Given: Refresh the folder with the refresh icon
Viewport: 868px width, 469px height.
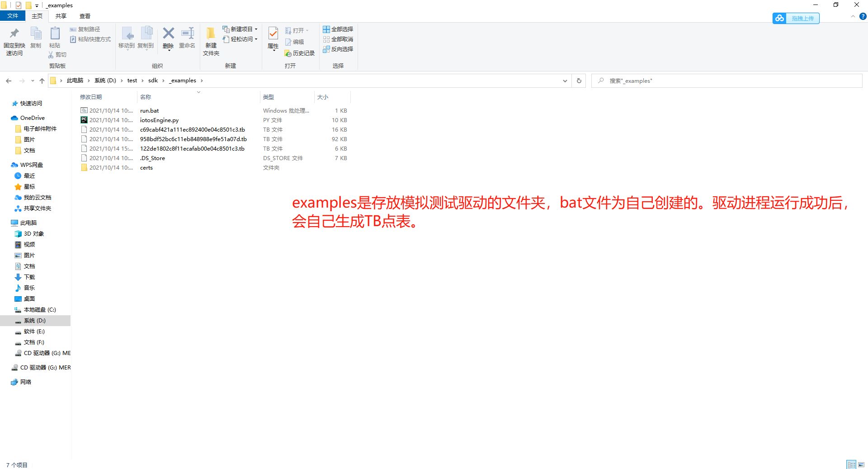Looking at the screenshot, I should tap(579, 81).
